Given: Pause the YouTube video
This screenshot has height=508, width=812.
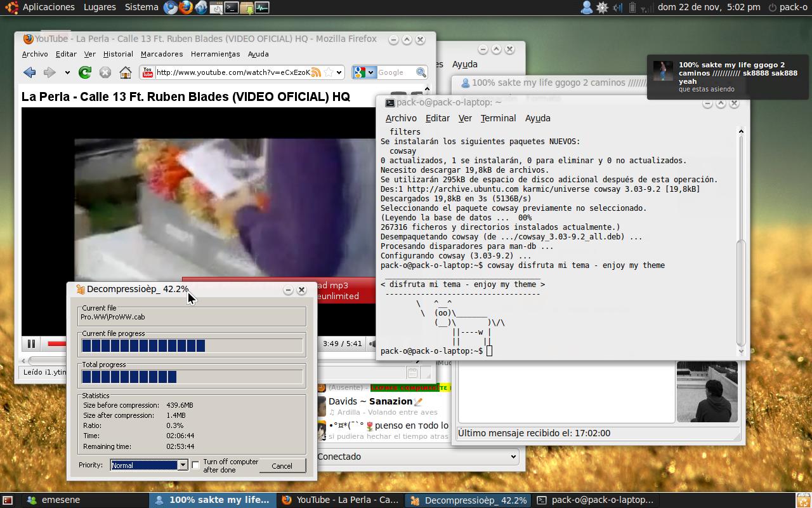Looking at the screenshot, I should click(x=30, y=344).
